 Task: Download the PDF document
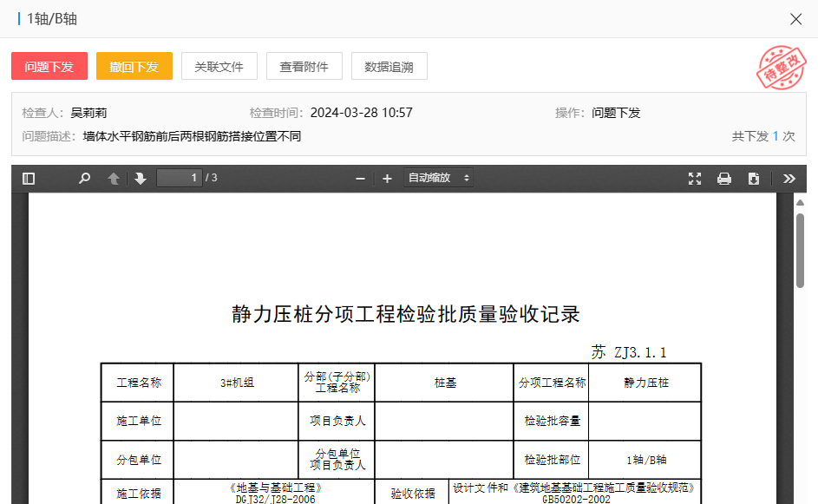[753, 179]
